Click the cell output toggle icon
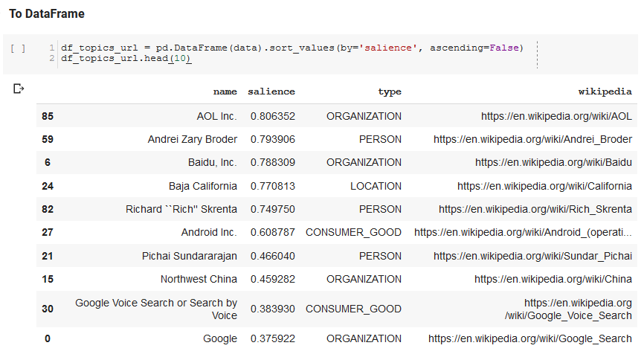Screen dimensions: 644x360 (19, 89)
